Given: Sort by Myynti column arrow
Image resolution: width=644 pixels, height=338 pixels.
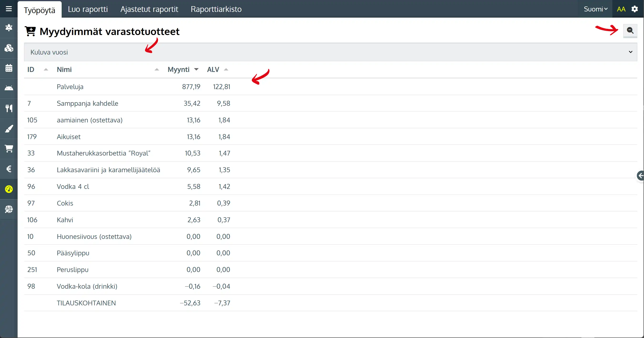Looking at the screenshot, I should pyautogui.click(x=196, y=70).
